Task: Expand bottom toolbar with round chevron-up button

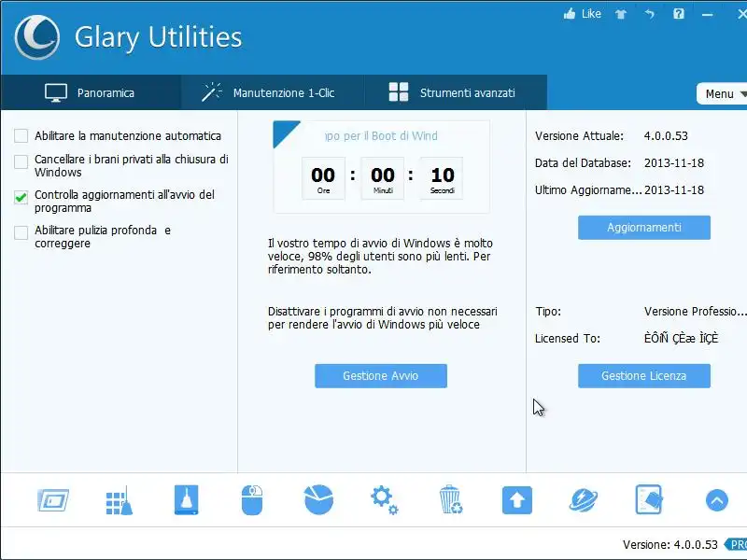Action: click(x=716, y=500)
